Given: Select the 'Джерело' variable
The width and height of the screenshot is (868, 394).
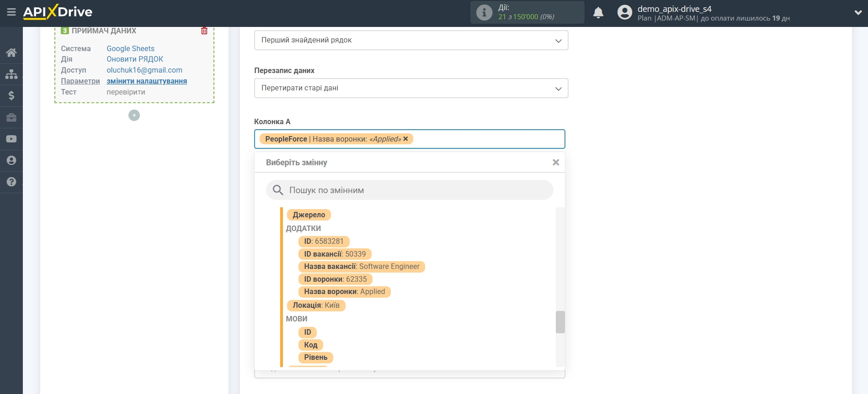Looking at the screenshot, I should click(309, 215).
